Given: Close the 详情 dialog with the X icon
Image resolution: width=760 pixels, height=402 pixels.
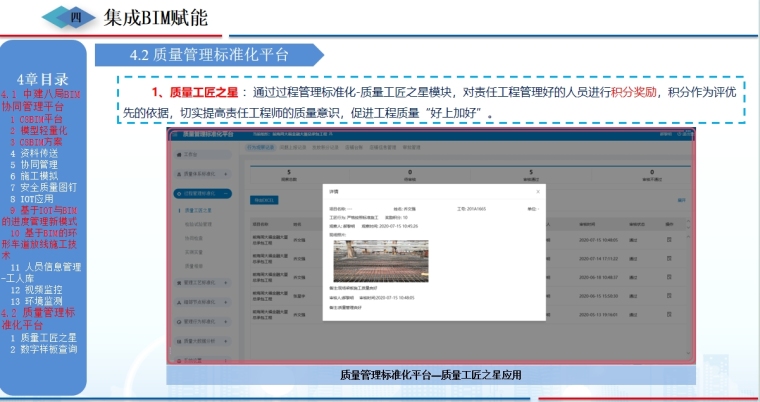Looking at the screenshot, I should pyautogui.click(x=537, y=191).
